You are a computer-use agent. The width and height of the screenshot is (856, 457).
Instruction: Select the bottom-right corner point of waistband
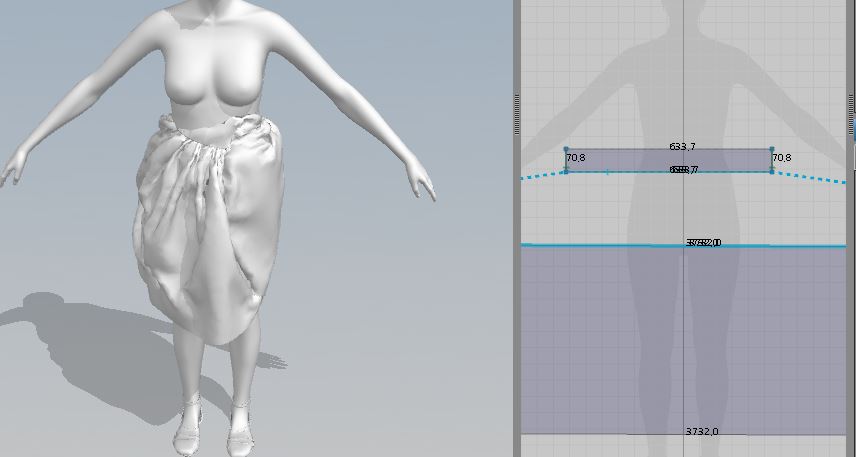(x=772, y=171)
